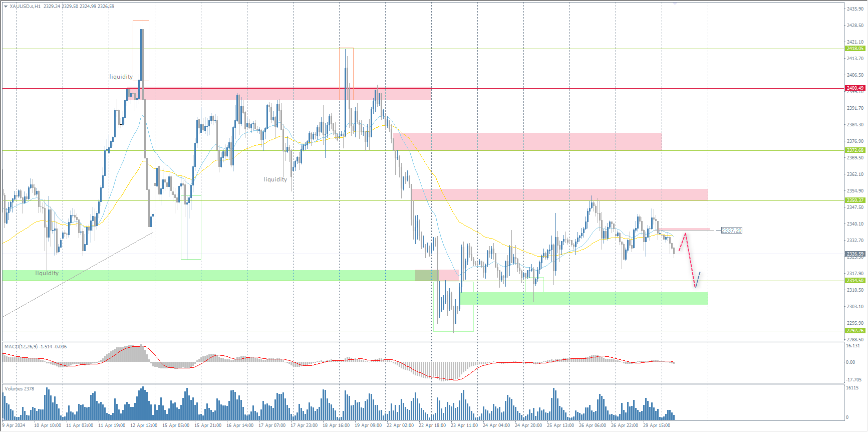Click the red 2400.49 level price tag
The image size is (868, 432).
(855, 88)
